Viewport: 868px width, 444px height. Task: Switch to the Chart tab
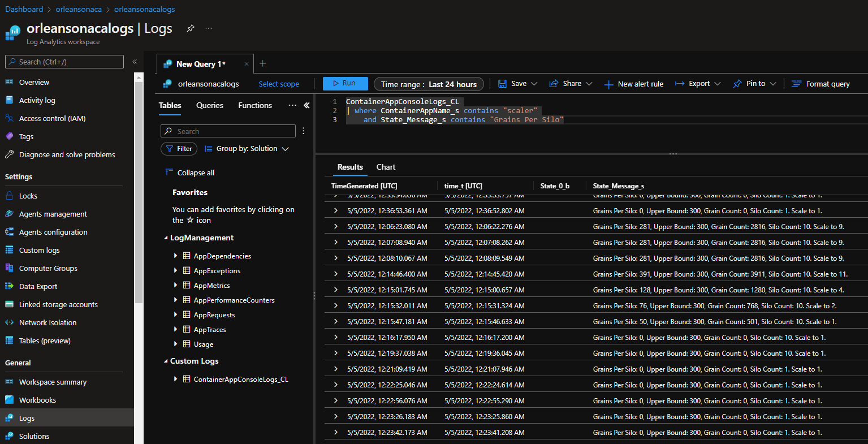click(x=386, y=167)
